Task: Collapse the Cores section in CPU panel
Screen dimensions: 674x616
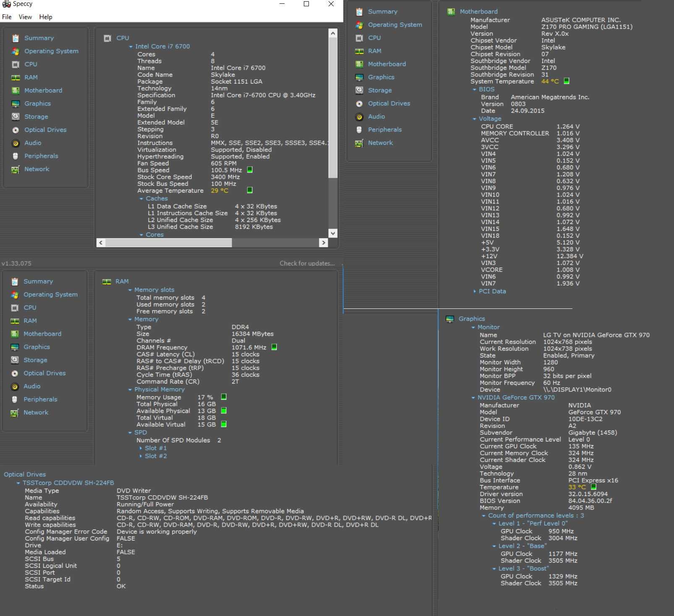Action: click(x=141, y=235)
